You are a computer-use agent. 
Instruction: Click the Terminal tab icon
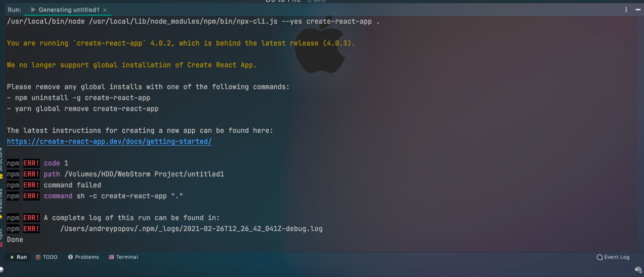point(111,257)
